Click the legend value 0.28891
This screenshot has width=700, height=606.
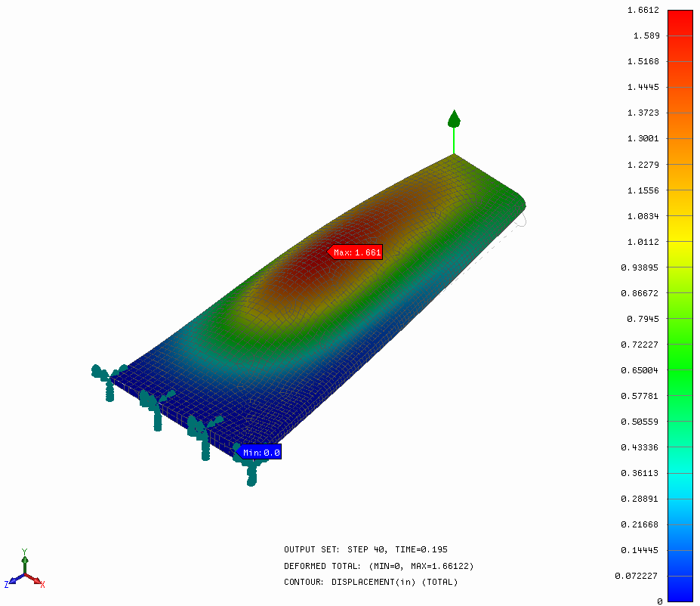click(x=640, y=499)
